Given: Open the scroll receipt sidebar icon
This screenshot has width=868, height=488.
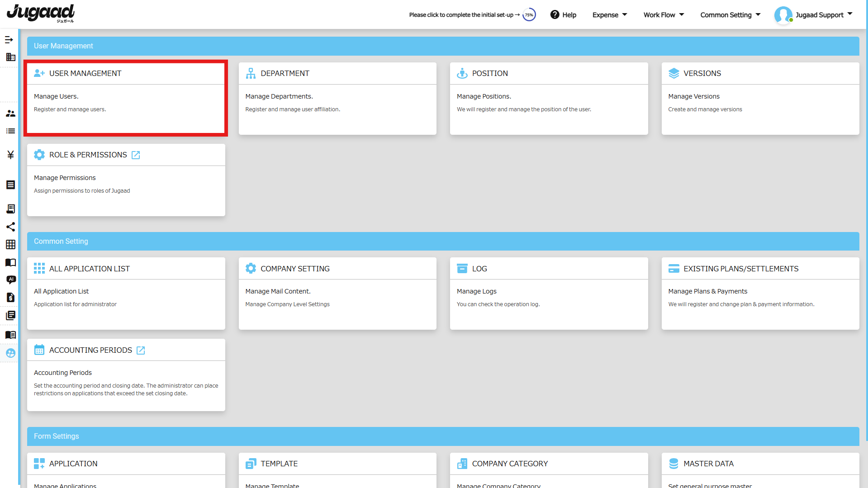Looking at the screenshot, I should (x=10, y=208).
